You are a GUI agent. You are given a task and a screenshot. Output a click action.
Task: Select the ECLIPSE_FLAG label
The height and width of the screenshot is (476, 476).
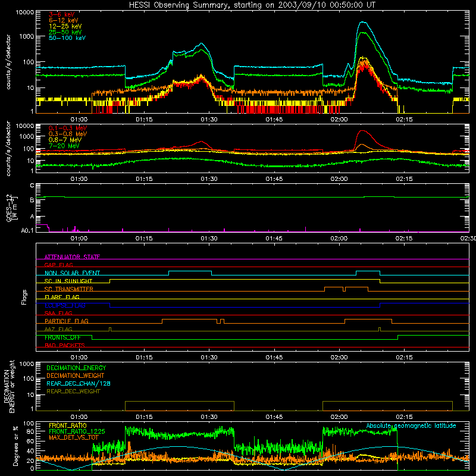[65, 305]
